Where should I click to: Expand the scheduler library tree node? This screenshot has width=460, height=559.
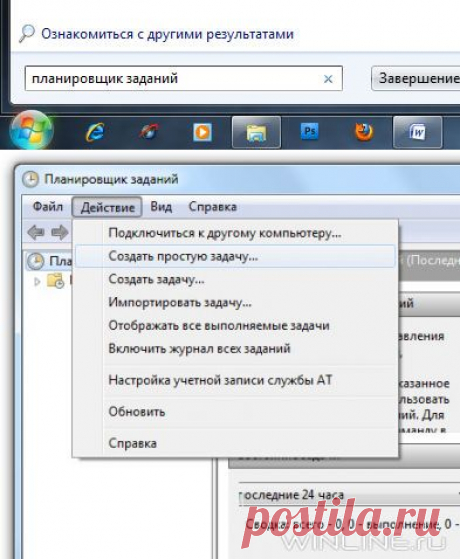point(37,282)
